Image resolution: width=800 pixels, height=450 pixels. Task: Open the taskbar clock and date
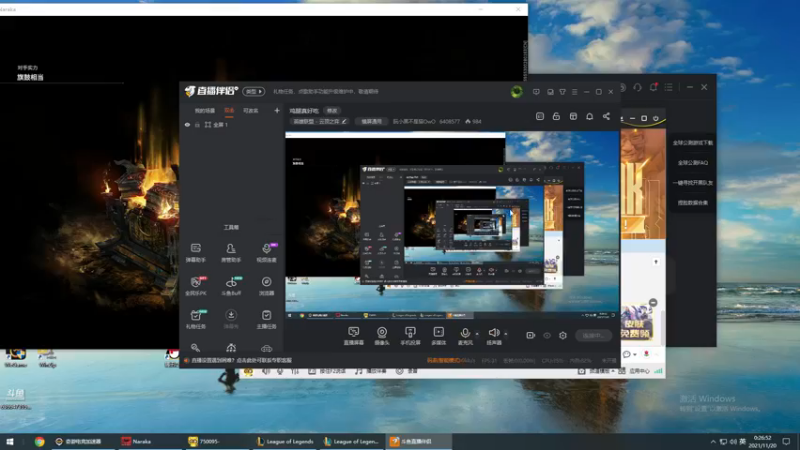click(762, 441)
